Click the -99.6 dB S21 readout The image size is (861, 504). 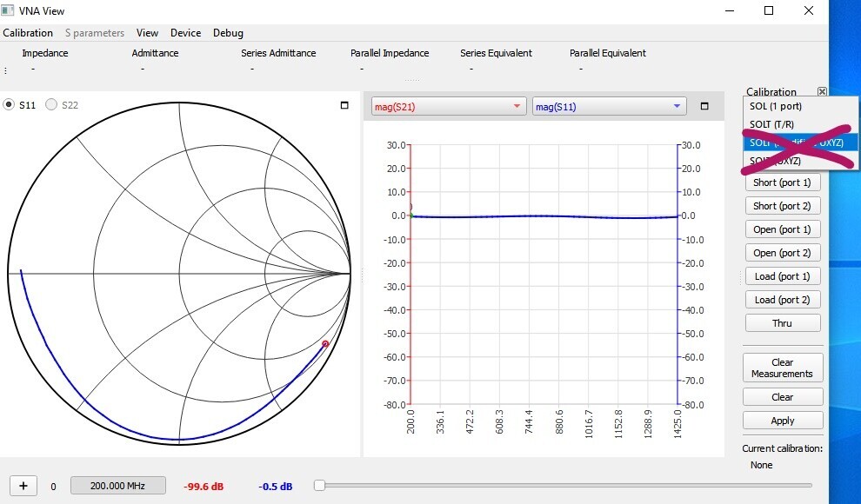204,487
